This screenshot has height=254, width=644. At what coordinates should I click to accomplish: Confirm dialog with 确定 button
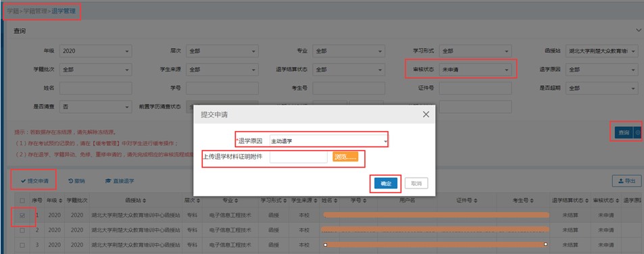[386, 184]
